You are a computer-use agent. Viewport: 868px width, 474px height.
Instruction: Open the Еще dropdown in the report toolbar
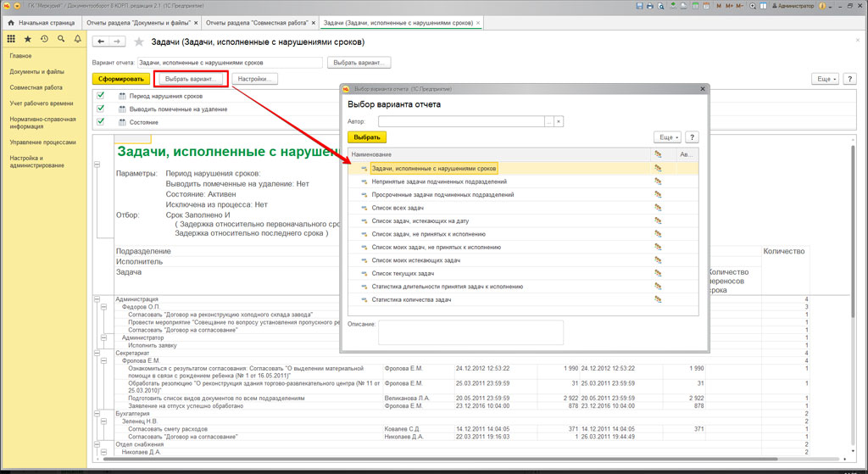[x=826, y=79]
